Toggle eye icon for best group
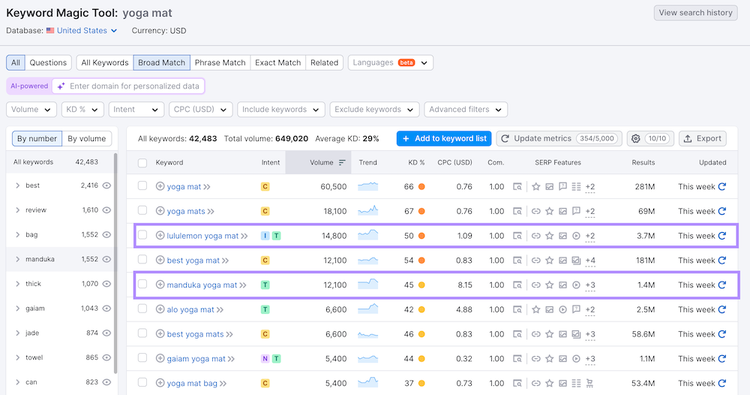 pos(107,186)
